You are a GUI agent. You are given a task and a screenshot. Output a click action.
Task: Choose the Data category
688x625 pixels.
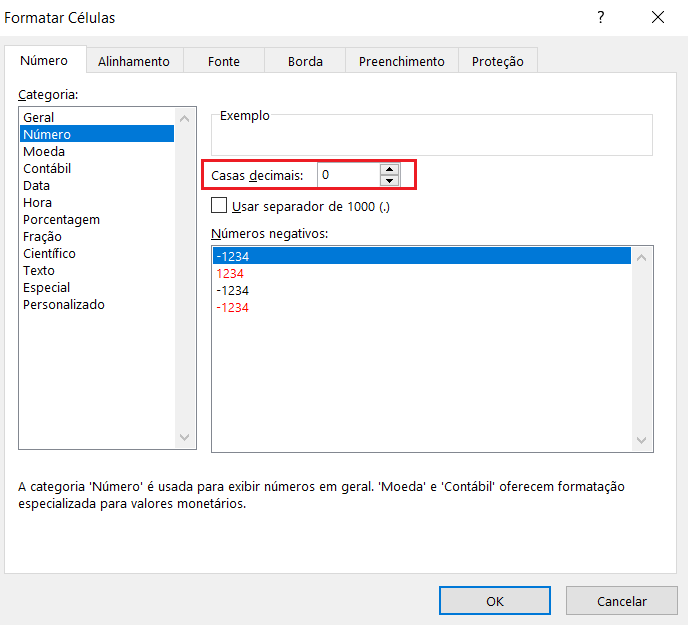(x=97, y=185)
